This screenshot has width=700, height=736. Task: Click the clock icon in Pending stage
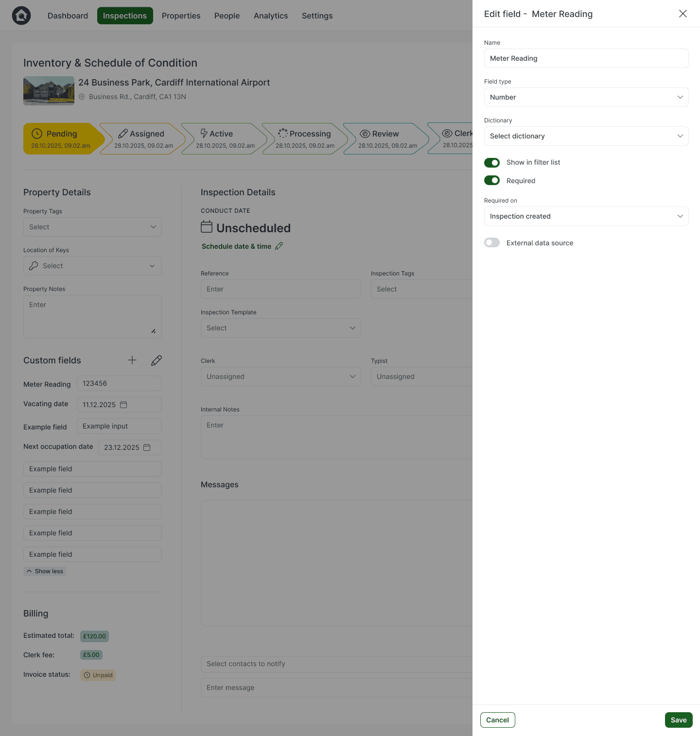pyautogui.click(x=37, y=134)
